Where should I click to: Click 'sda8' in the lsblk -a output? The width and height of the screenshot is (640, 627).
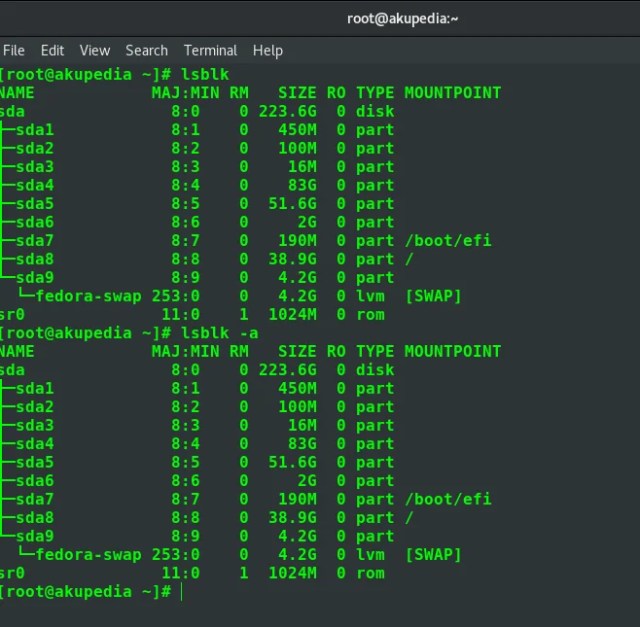(35, 518)
